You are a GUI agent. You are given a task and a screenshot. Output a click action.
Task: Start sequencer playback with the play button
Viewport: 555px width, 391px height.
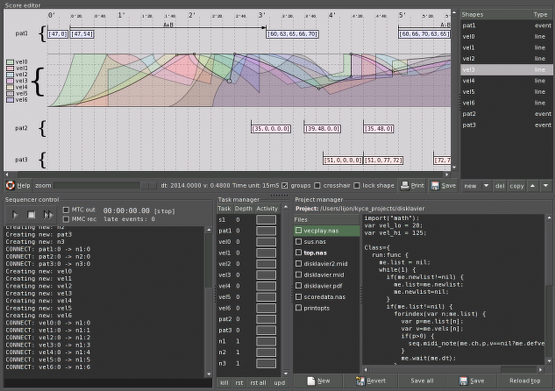[15, 214]
